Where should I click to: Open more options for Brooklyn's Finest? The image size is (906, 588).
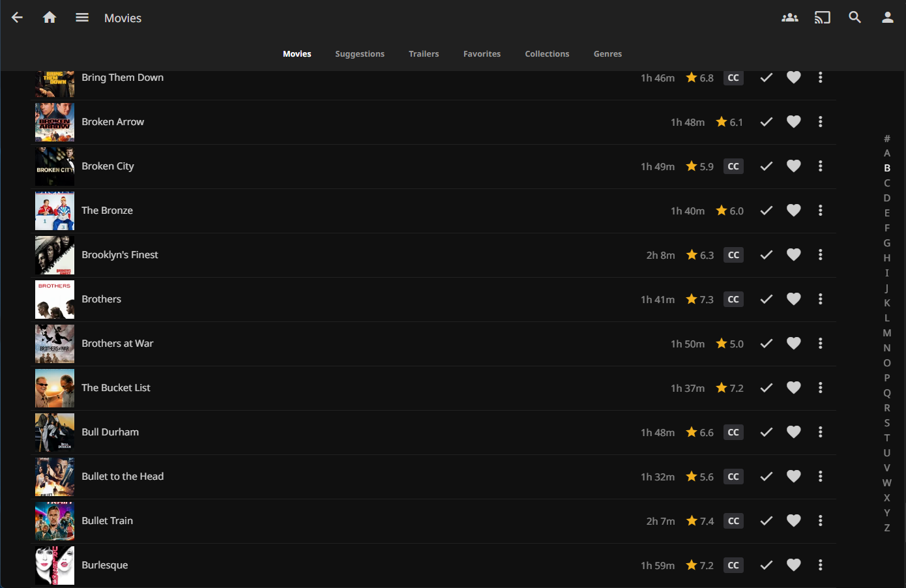click(820, 255)
